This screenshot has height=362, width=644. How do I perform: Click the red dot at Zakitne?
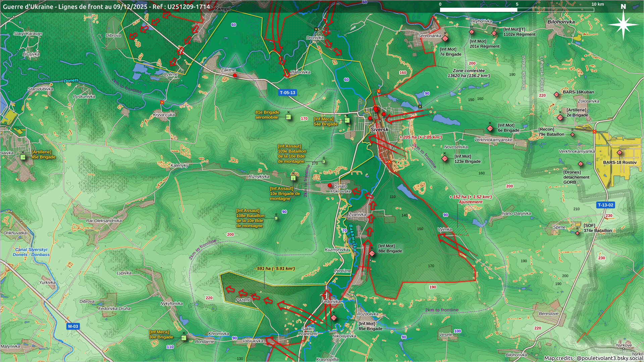(x=235, y=76)
